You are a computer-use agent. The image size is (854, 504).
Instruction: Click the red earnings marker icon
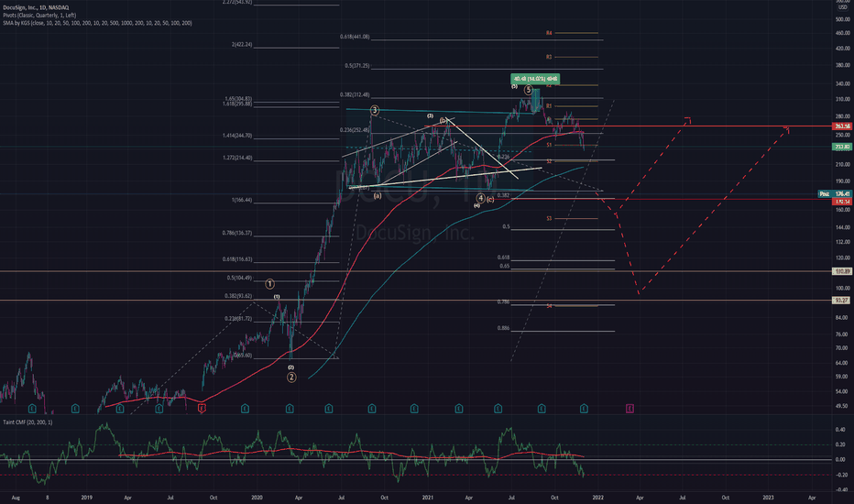[203, 408]
